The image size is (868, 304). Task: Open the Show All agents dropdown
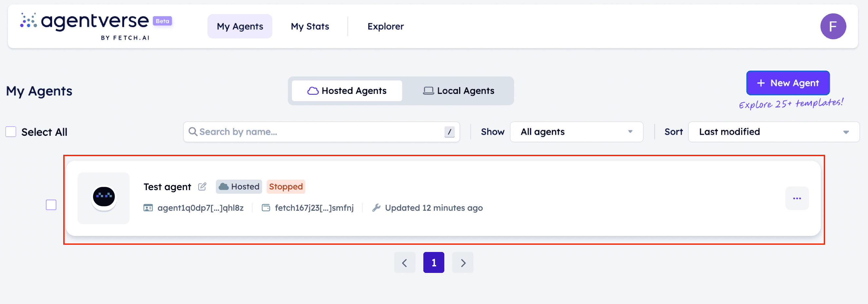click(x=576, y=132)
